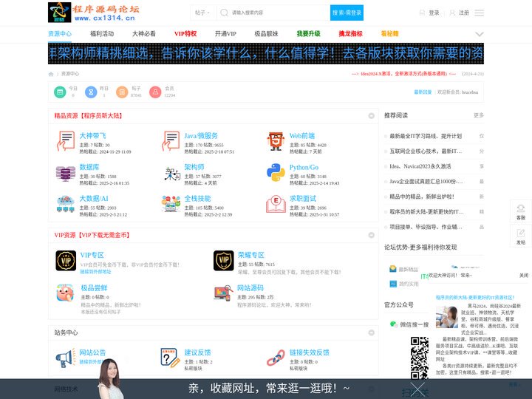Open 最新最全IT学习路线 article
Image resolution: width=532 pixels, height=399 pixels.
[426, 136]
